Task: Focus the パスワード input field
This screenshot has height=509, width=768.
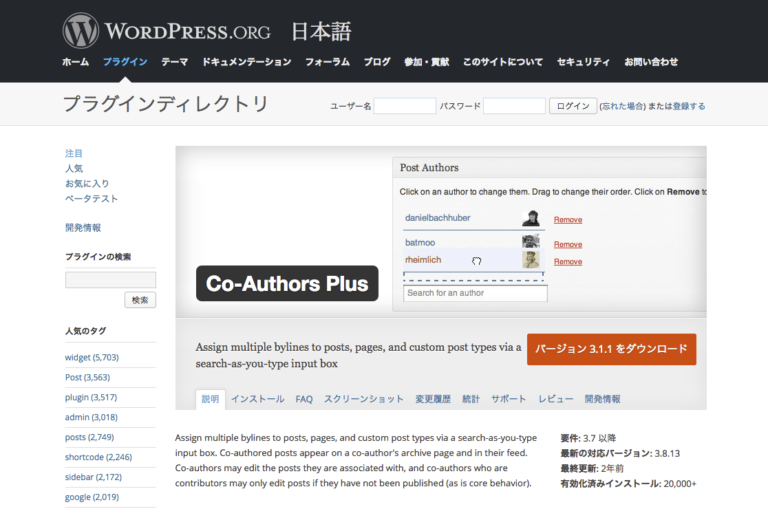Action: pos(514,106)
